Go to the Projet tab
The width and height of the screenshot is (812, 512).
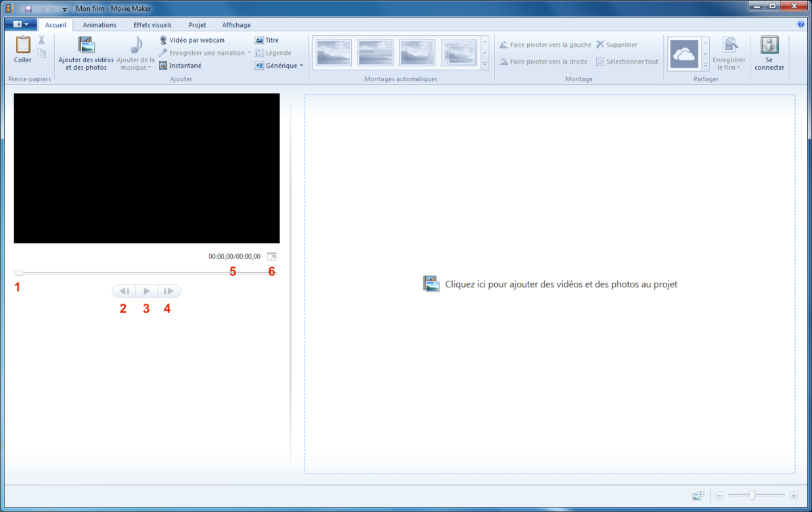[197, 25]
